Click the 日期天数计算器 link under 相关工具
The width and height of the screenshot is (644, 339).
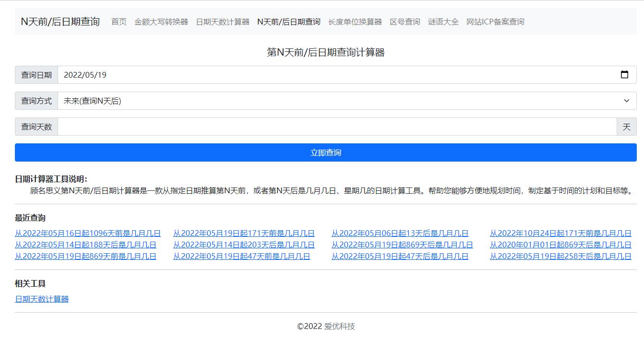pyautogui.click(x=41, y=299)
